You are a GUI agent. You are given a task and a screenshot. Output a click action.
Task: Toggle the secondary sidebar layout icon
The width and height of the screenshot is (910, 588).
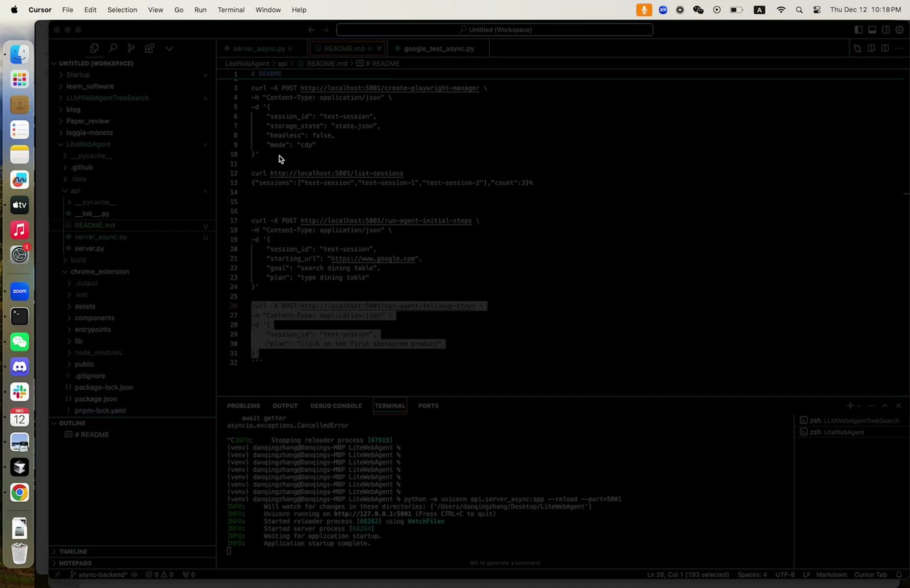886,30
